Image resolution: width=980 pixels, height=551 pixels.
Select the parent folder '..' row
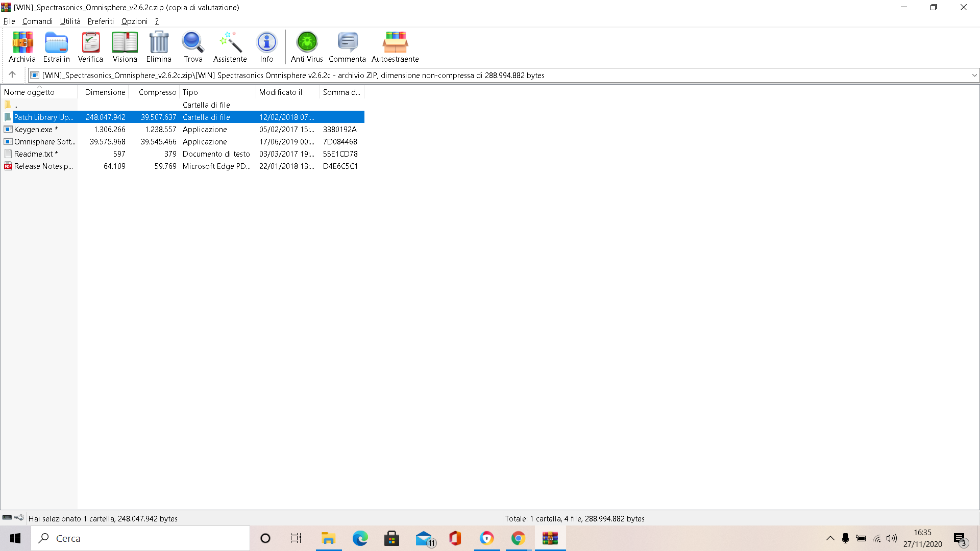[183, 105]
